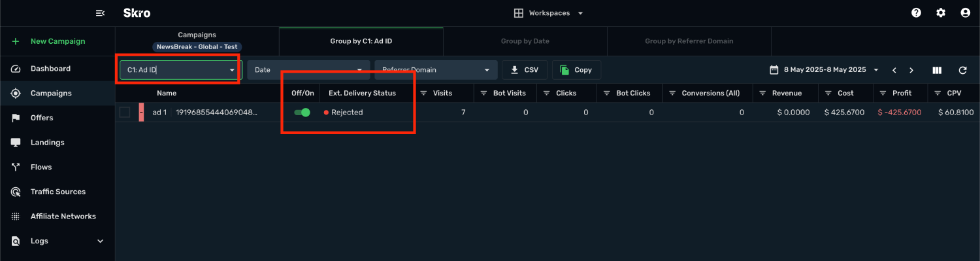
Task: Open the column settings icon
Action: tap(937, 70)
